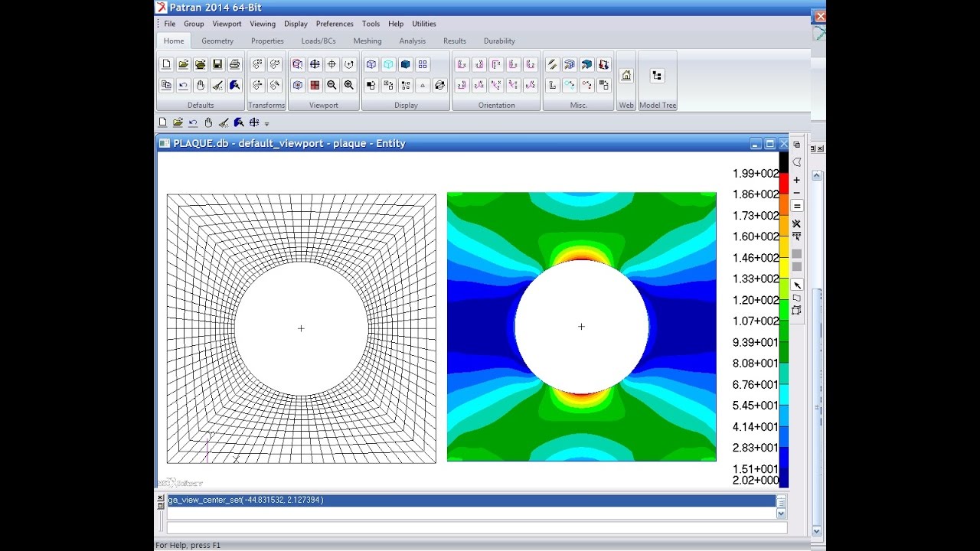Click the red four-pane Fit View icon
The image size is (980, 551).
pos(315,86)
